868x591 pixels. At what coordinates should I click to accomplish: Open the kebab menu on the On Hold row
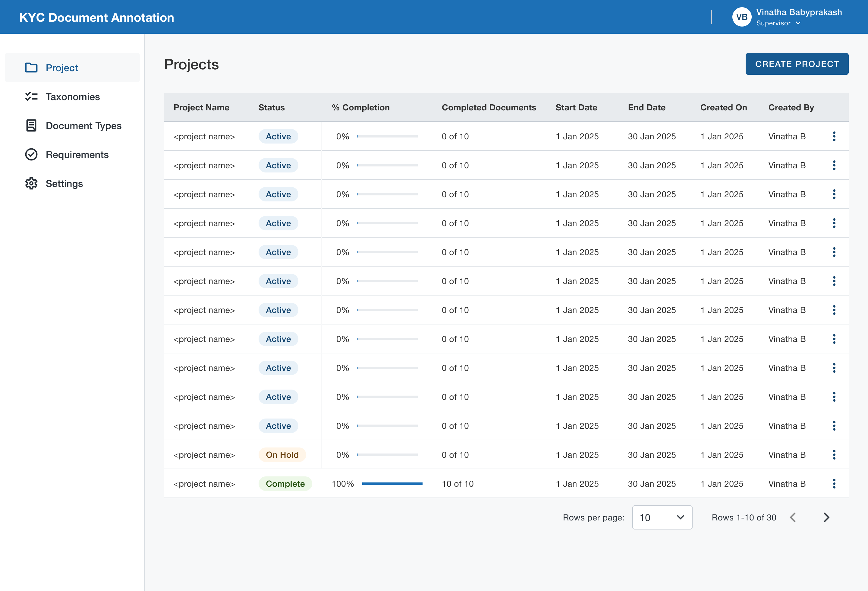coord(834,455)
